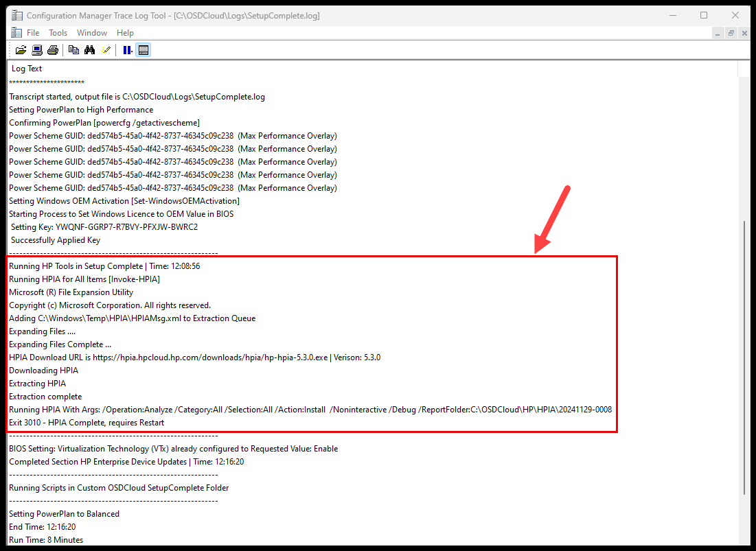This screenshot has width=756, height=551.
Task: Toggle the message detail pane view
Action: coord(144,49)
